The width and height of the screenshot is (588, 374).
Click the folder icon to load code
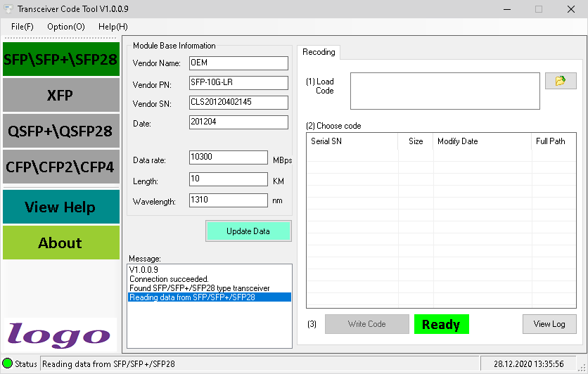tap(560, 81)
